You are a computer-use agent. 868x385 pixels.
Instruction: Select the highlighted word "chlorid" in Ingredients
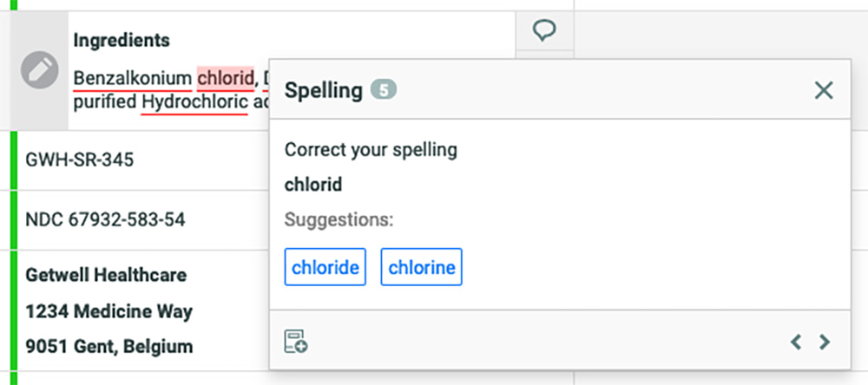[x=226, y=77]
